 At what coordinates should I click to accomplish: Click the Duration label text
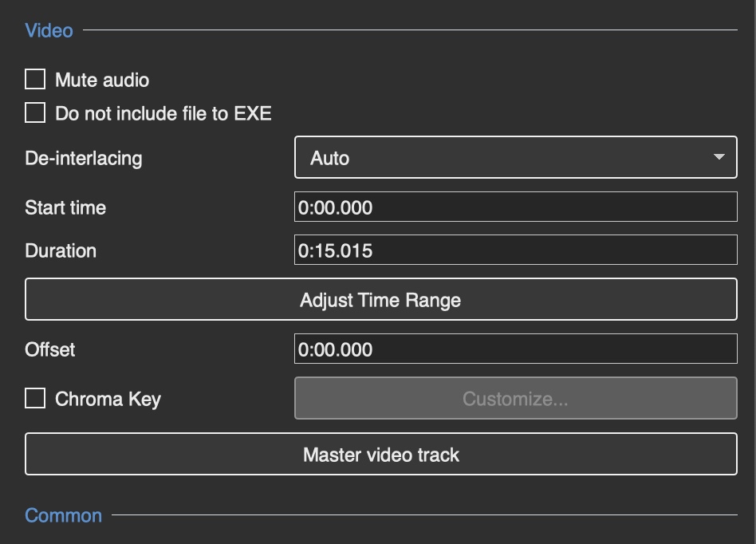tap(61, 250)
